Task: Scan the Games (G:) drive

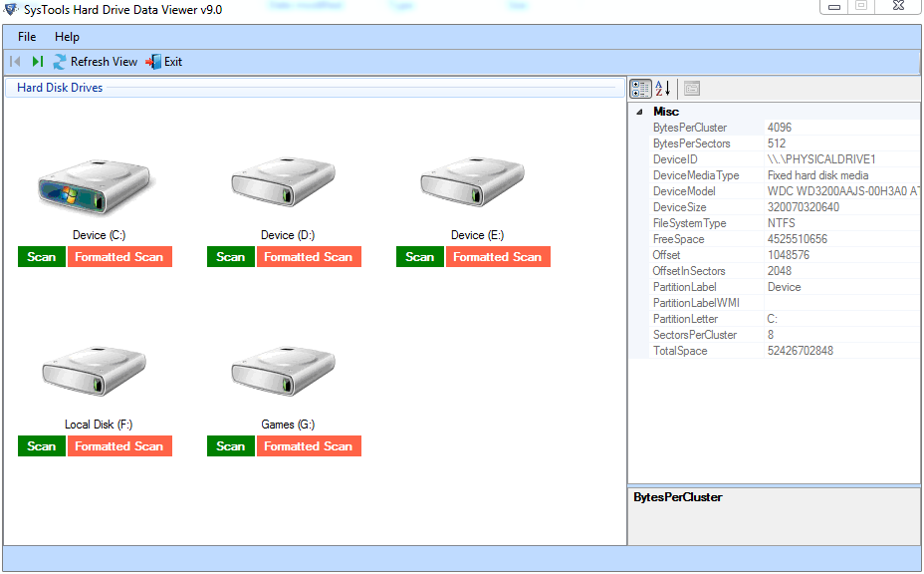Action: click(x=230, y=446)
